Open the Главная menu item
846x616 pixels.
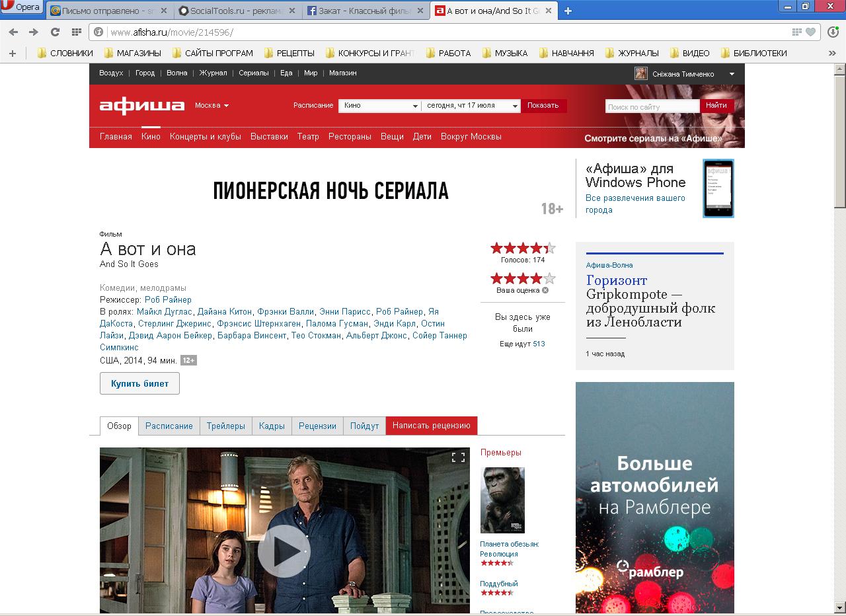click(x=116, y=137)
